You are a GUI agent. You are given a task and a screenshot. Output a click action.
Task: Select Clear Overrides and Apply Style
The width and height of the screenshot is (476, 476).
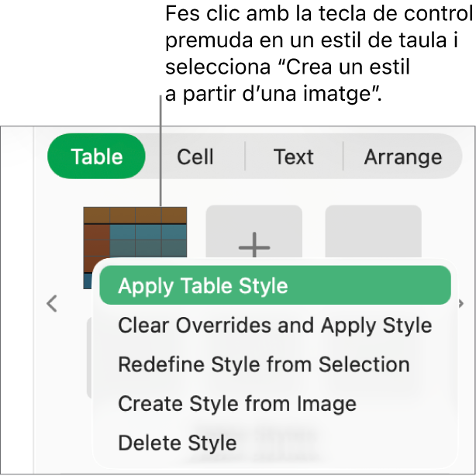(x=274, y=325)
